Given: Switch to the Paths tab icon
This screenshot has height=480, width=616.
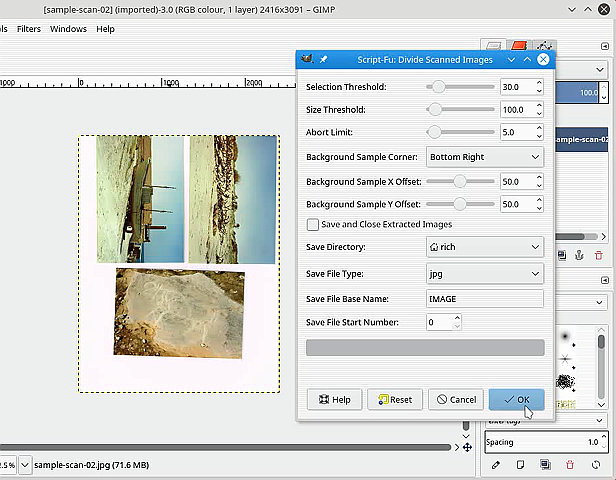Looking at the screenshot, I should pyautogui.click(x=544, y=46).
